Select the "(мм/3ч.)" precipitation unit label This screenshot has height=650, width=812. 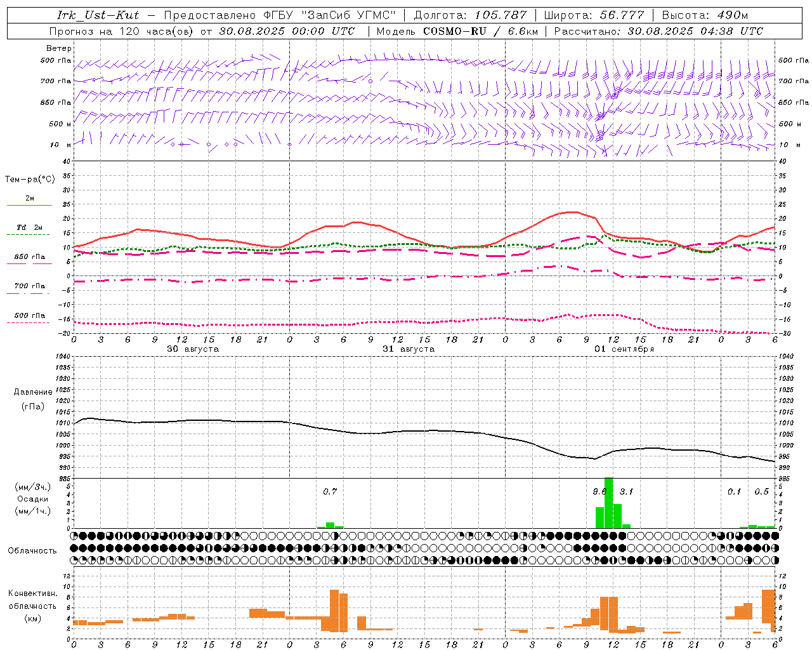pos(33,487)
